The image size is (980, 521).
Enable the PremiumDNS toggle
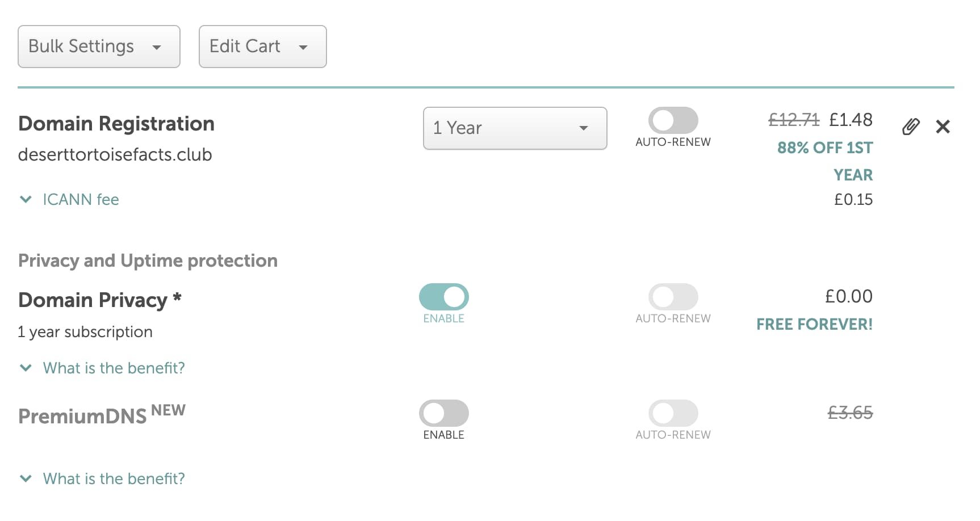tap(443, 413)
